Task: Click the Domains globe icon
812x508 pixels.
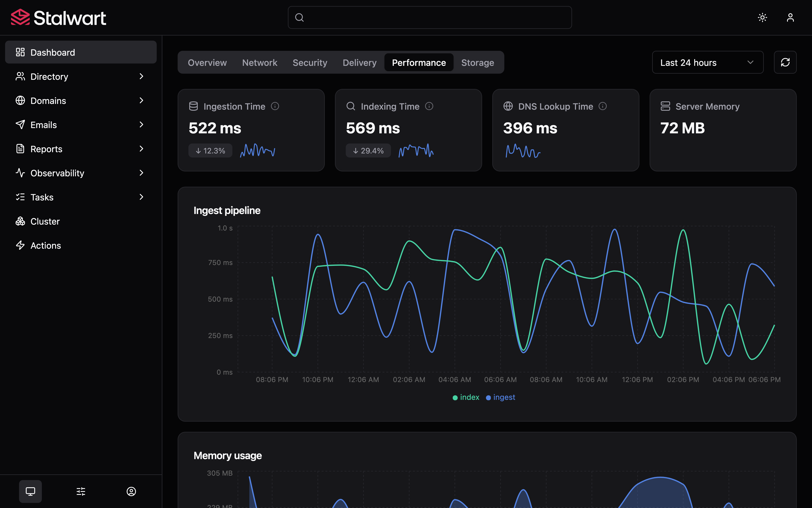Action: pos(20,101)
